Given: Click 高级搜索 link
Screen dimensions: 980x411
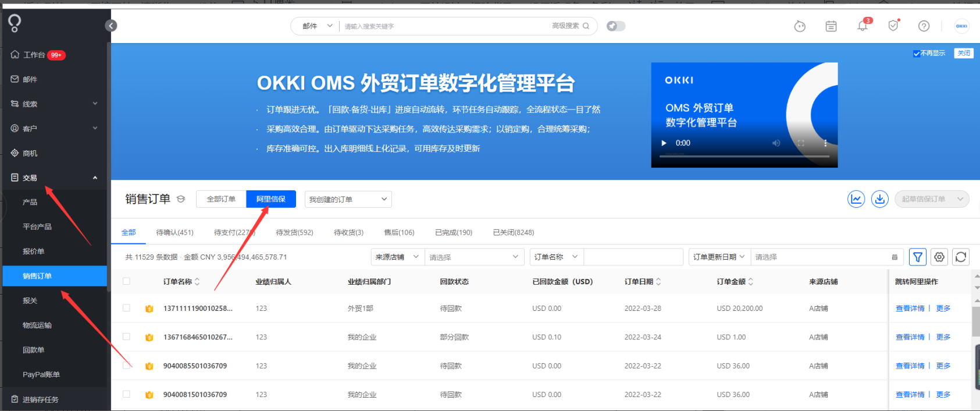Looking at the screenshot, I should [565, 26].
